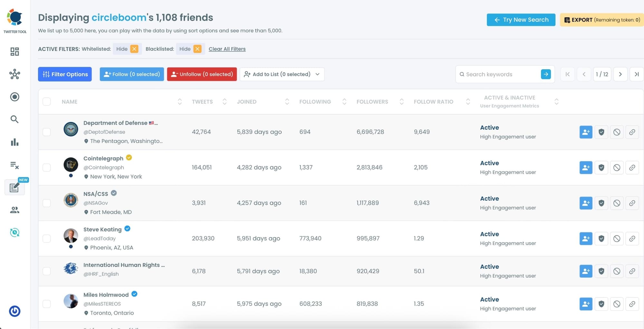The width and height of the screenshot is (644, 329).
Task: Open the search magnifier in left sidebar
Action: 14,119
